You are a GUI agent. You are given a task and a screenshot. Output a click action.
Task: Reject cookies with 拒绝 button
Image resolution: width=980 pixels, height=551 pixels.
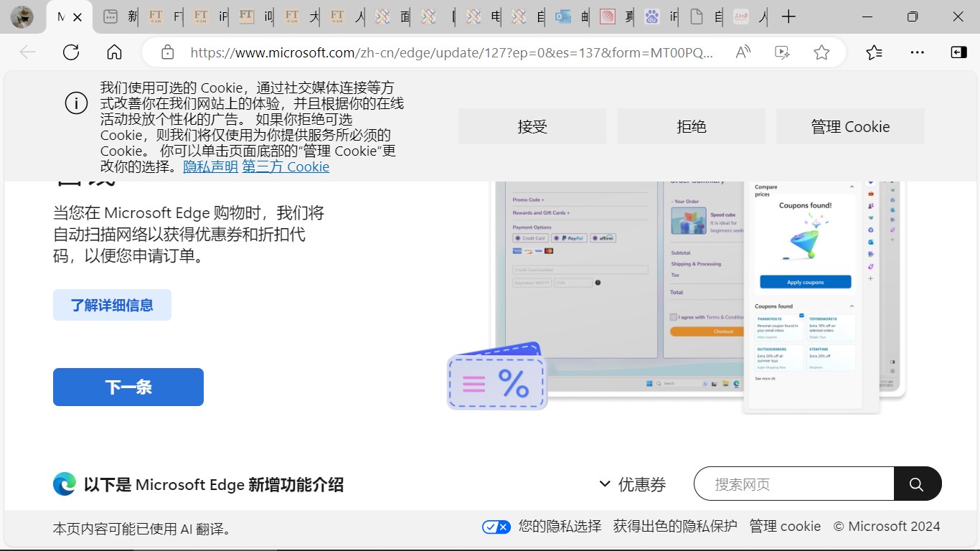click(x=692, y=126)
